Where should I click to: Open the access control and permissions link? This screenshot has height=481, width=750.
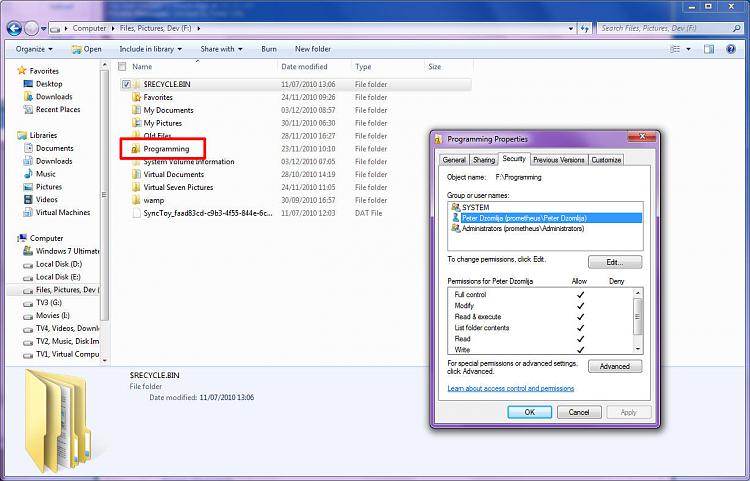point(510,388)
